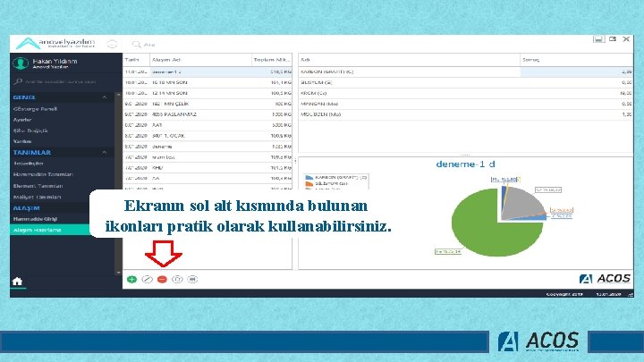Select the deneme alloy row
Image resolution: width=644 pixels, height=362 pixels.
click(x=208, y=147)
